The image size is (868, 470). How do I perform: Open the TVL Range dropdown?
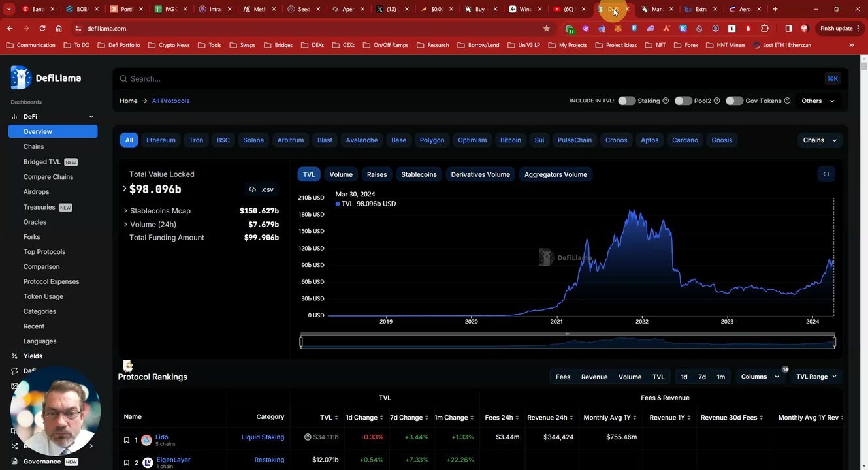[x=816, y=377]
